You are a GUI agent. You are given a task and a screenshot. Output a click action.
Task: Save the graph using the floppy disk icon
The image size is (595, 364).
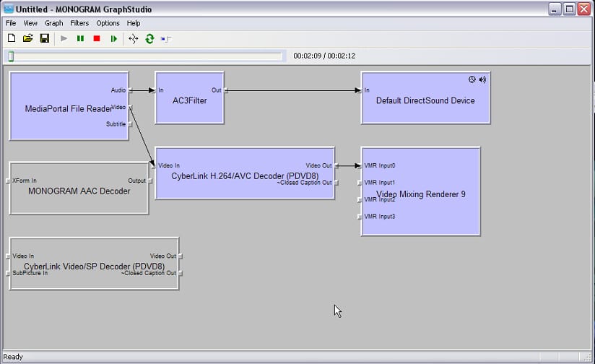pos(45,38)
